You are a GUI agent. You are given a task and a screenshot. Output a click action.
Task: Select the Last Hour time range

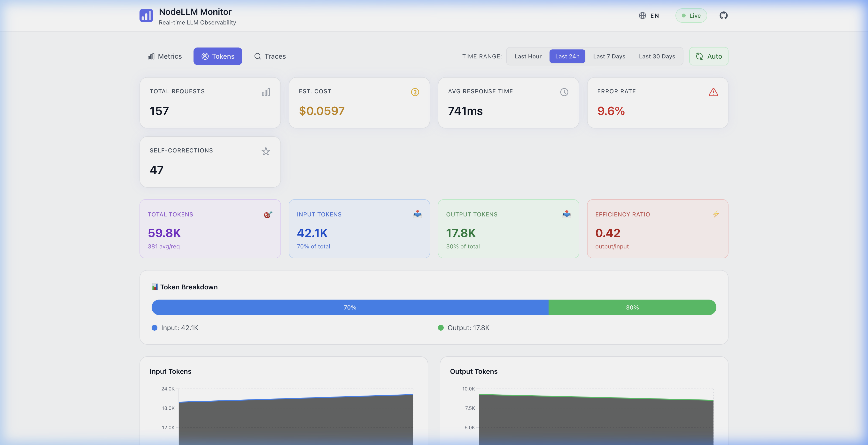[528, 56]
